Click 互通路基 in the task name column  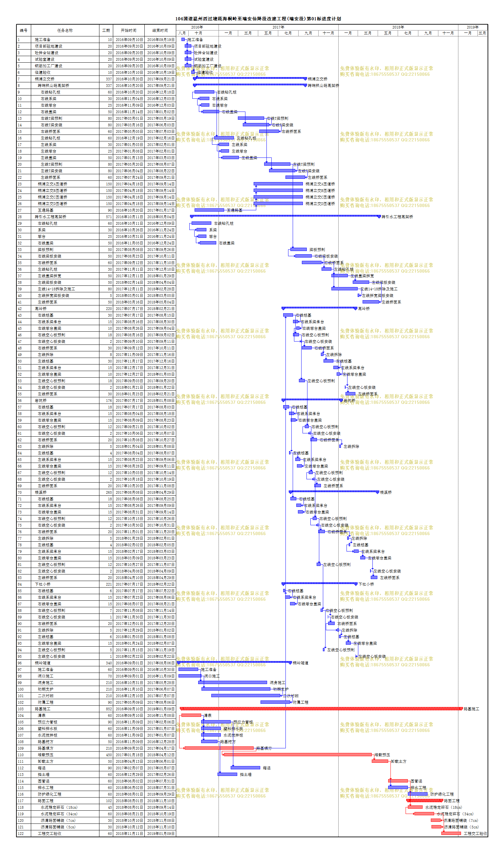(46, 210)
